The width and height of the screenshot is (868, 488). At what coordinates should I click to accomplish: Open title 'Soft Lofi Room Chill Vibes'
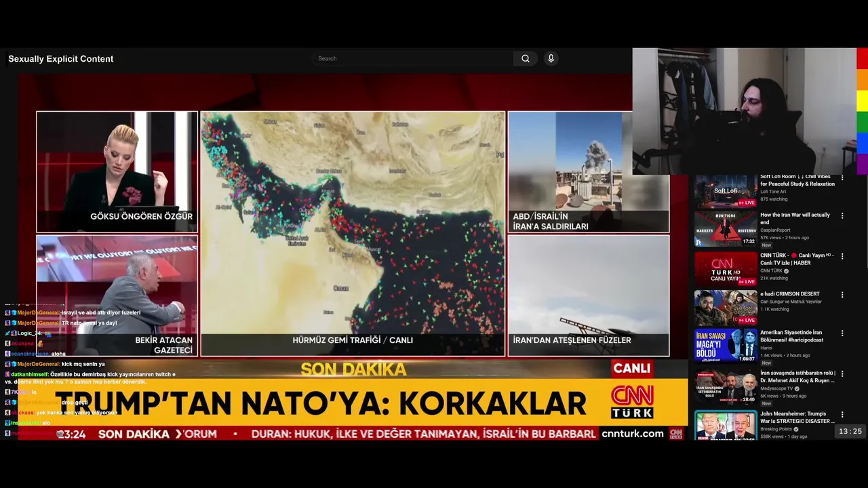[797, 180]
